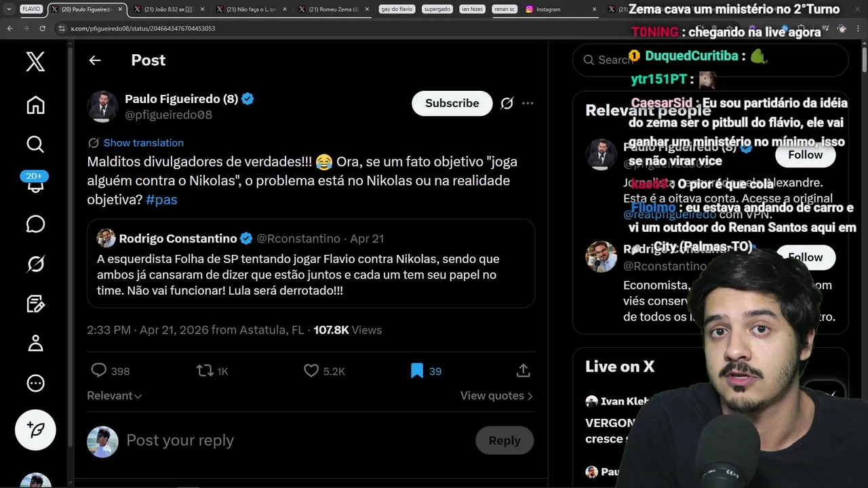Expand the Relevant replies sort dropdown
Image resolution: width=868 pixels, height=488 pixels.
[x=114, y=396]
